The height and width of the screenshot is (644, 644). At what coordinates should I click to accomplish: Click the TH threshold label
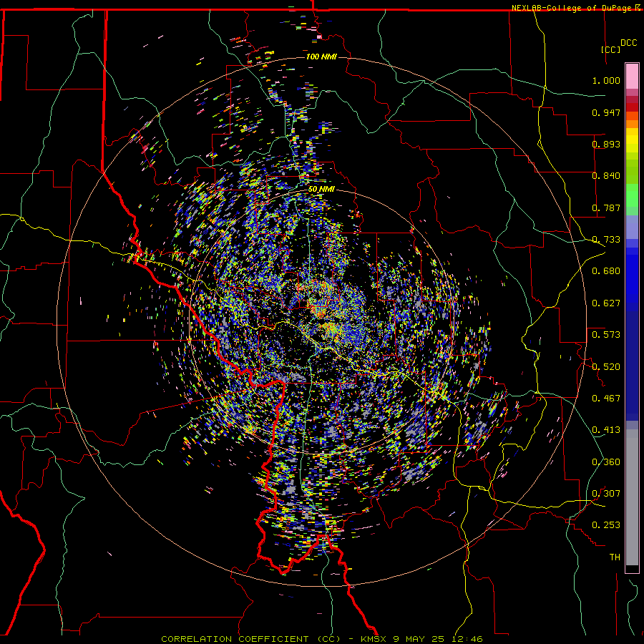pos(615,557)
